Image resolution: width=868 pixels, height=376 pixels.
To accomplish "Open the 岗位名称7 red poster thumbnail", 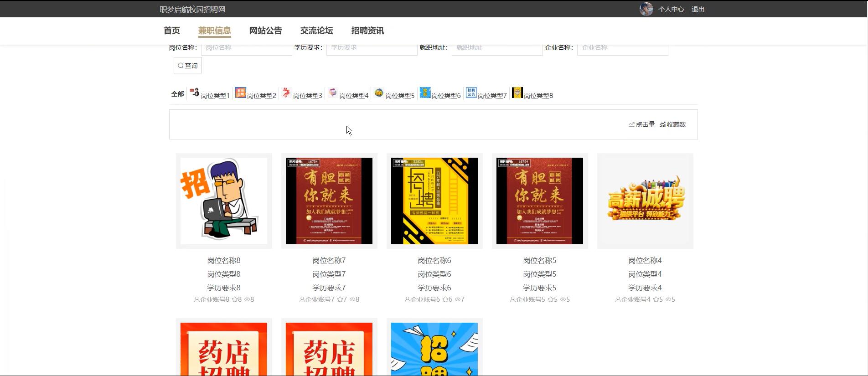I will tap(329, 201).
